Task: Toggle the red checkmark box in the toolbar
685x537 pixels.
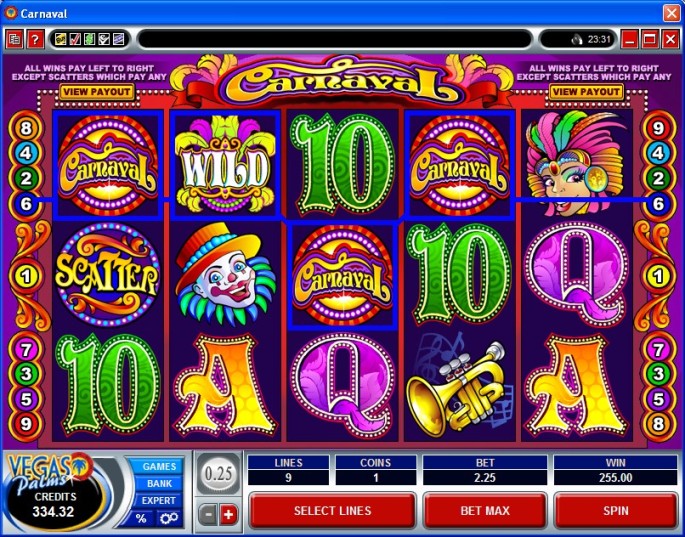Action: pos(75,39)
